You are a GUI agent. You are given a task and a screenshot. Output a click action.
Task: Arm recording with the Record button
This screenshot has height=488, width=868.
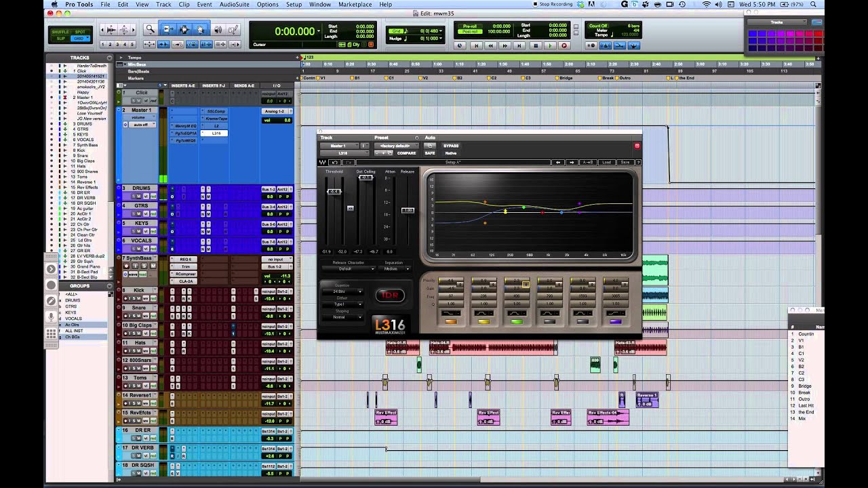click(564, 45)
